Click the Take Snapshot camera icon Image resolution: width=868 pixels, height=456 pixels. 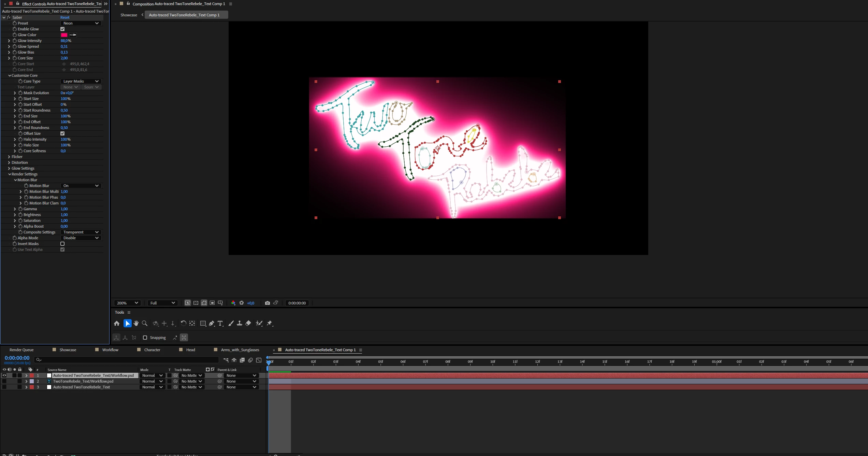(267, 303)
